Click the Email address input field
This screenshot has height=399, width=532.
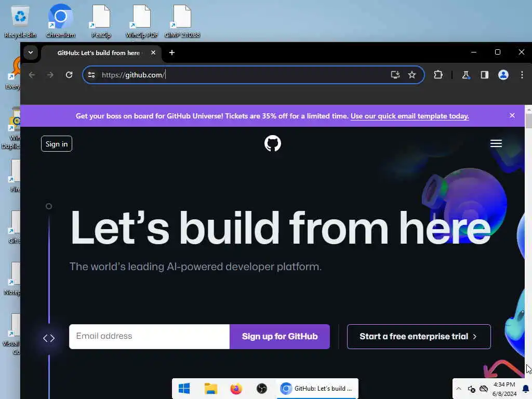pyautogui.click(x=149, y=336)
